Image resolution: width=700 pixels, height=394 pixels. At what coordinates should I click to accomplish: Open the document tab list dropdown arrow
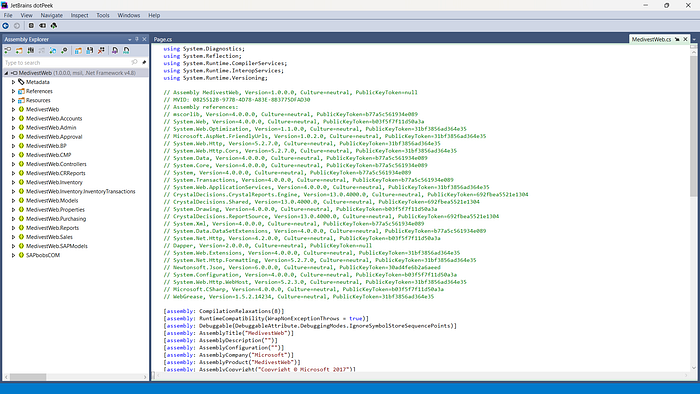[694, 39]
